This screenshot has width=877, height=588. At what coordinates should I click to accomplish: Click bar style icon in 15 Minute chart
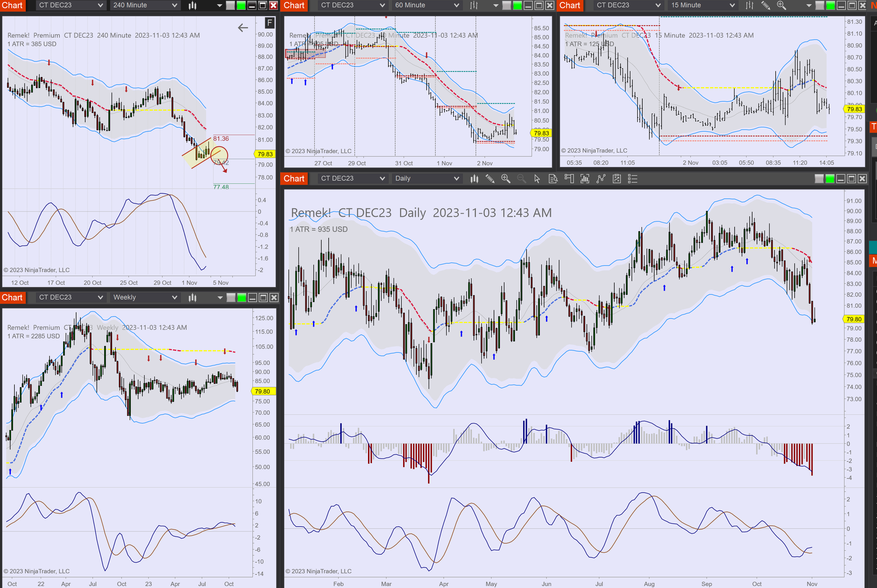pyautogui.click(x=749, y=5)
